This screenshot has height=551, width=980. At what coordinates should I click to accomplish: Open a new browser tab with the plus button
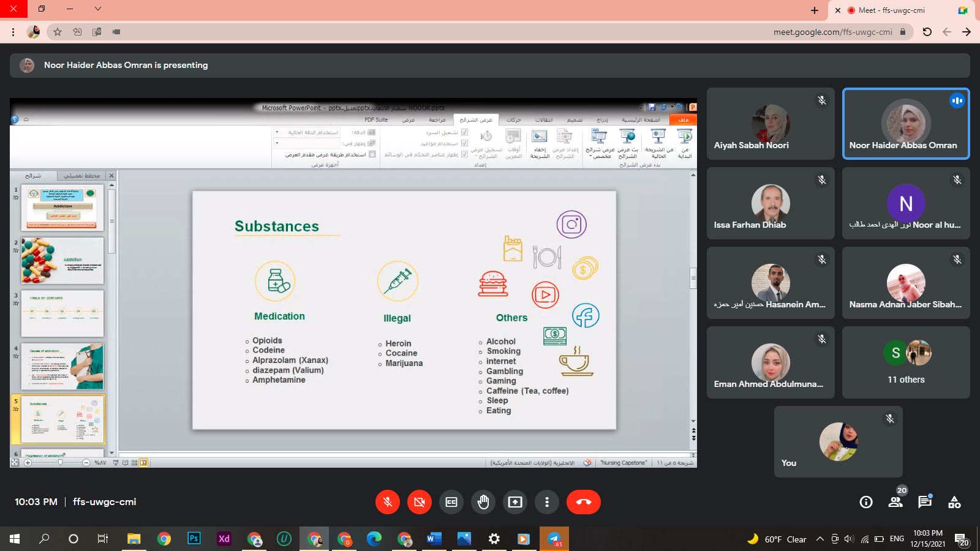click(x=815, y=10)
